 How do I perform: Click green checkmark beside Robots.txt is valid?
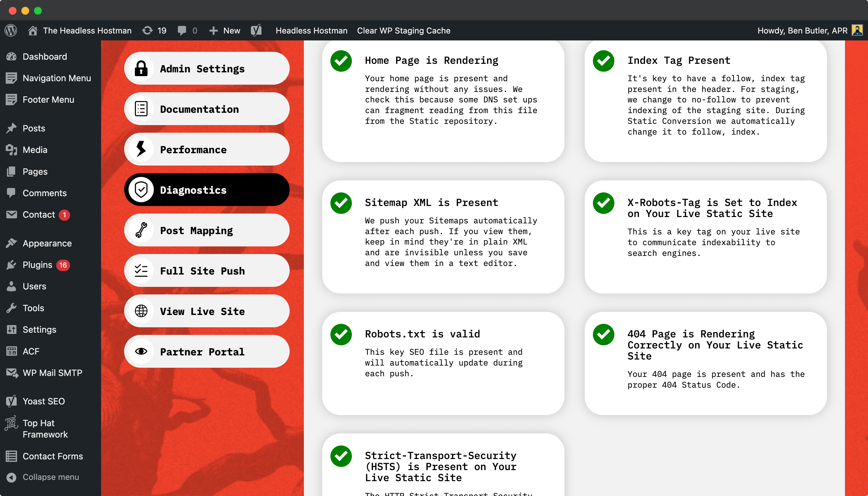[x=341, y=335]
